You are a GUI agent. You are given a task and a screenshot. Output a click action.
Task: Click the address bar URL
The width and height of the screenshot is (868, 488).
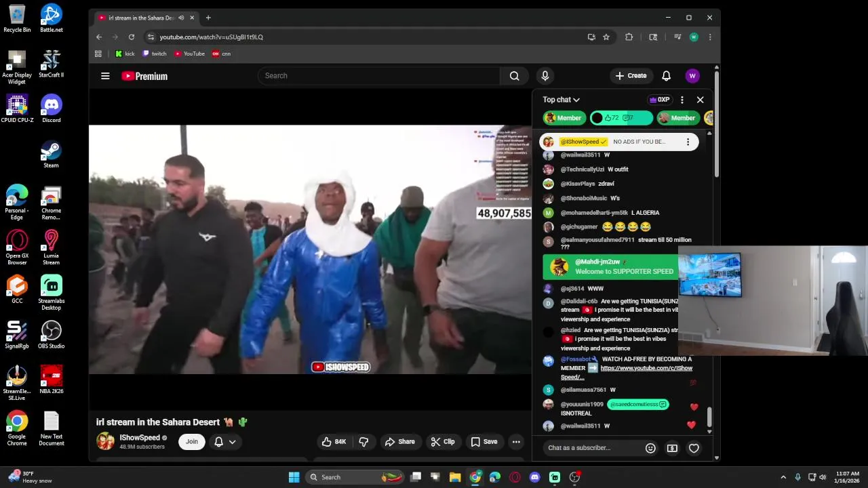[x=212, y=37]
